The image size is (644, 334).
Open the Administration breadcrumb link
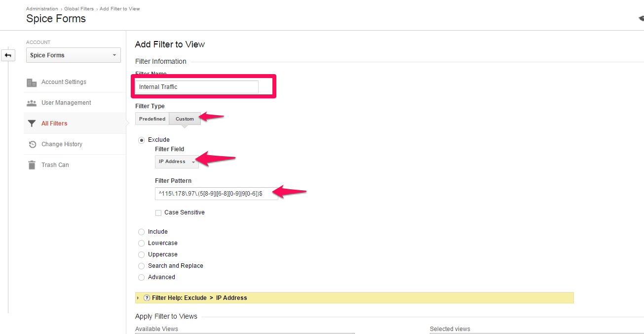coord(42,9)
